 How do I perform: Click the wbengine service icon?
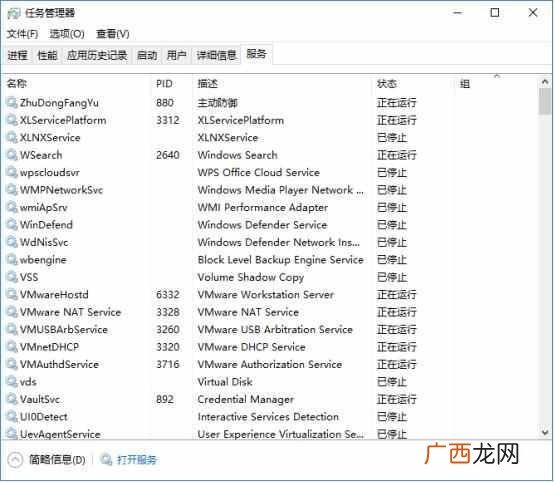(x=12, y=260)
